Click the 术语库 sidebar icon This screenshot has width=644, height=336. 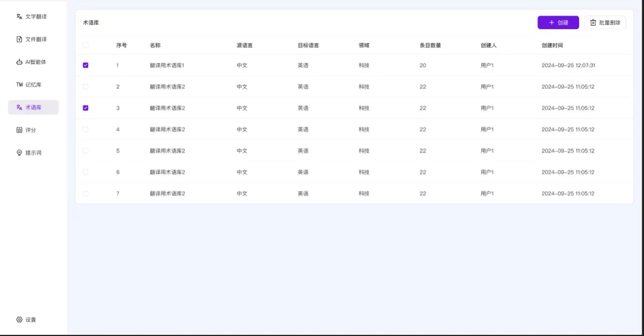pos(19,107)
